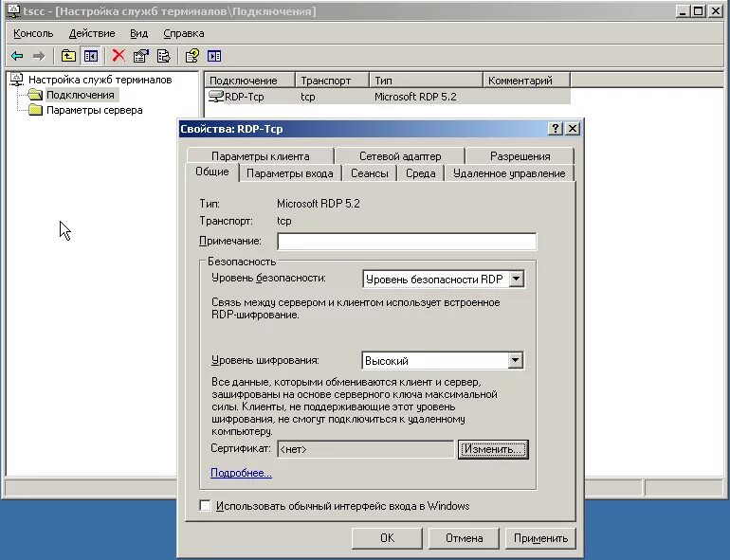Select the Общие tab
Image resolution: width=730 pixels, height=560 pixels.
[211, 172]
